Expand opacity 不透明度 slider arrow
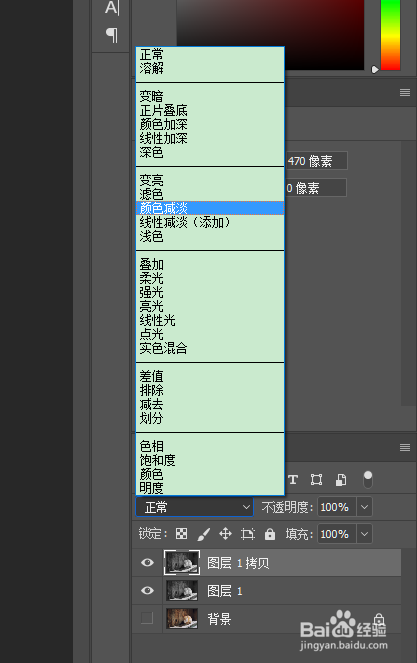Viewport: 417px width, 663px height. point(365,507)
